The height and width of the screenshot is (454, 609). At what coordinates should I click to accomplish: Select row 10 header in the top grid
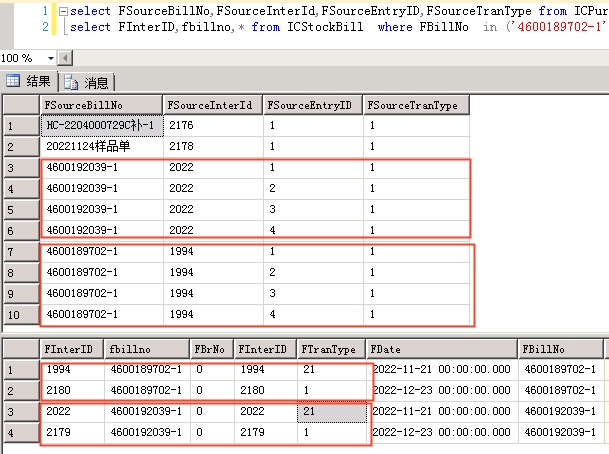coord(19,315)
